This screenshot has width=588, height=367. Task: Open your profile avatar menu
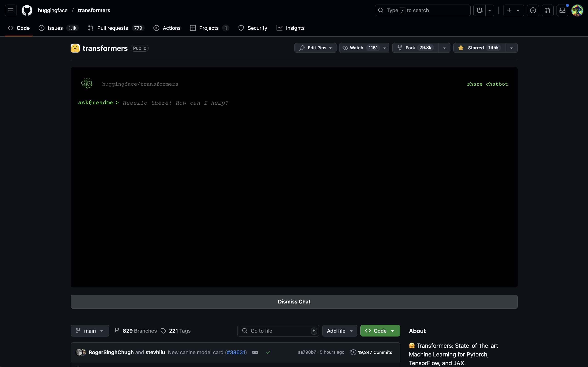577,10
